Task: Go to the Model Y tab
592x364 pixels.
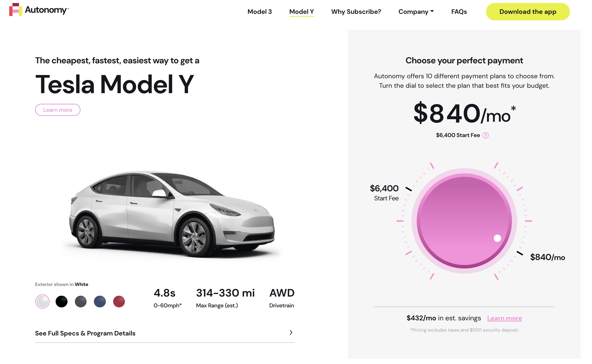Action: click(301, 11)
